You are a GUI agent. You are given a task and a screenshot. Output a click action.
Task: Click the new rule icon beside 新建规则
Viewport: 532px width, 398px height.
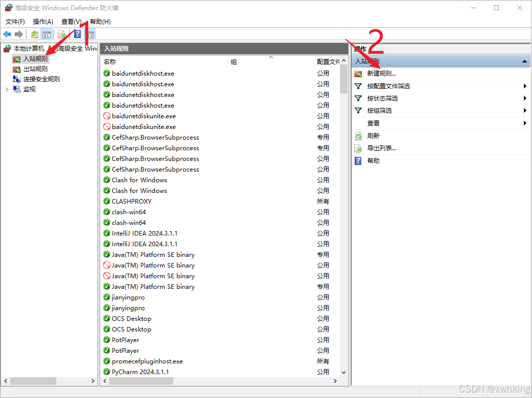[x=358, y=74]
